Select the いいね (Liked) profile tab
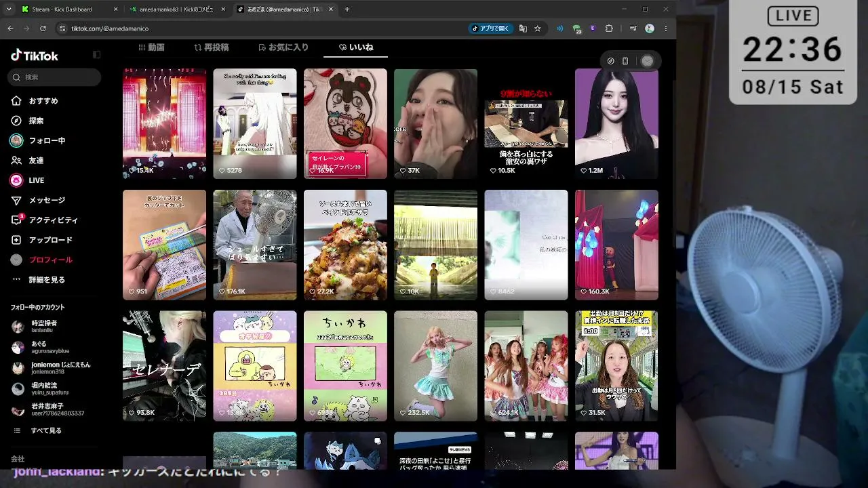 (x=356, y=47)
